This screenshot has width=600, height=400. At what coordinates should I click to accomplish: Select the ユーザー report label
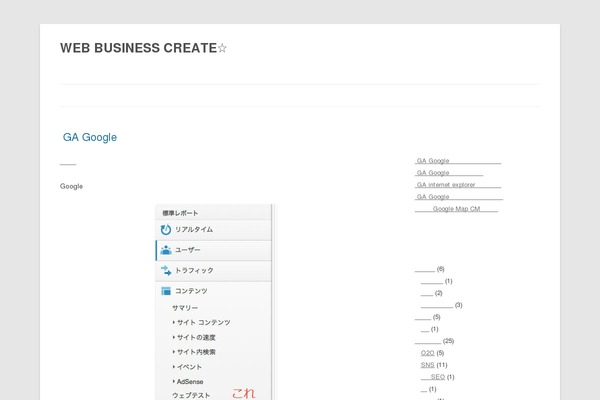[188, 250]
